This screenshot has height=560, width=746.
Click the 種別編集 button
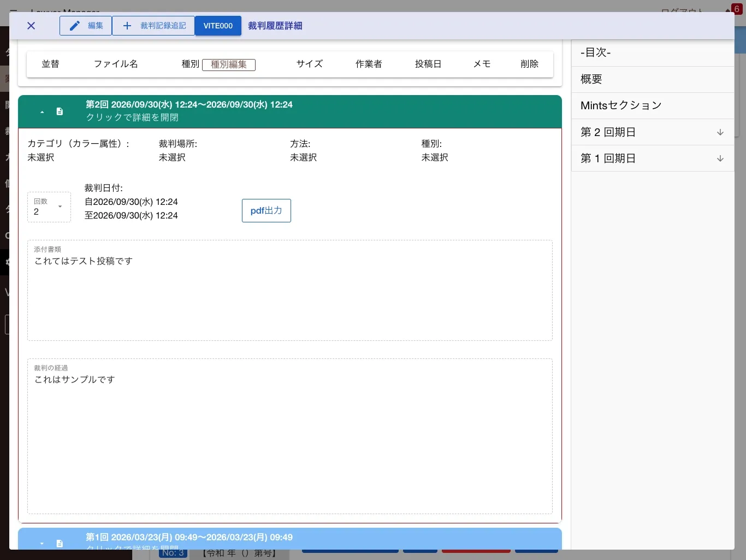pos(229,64)
